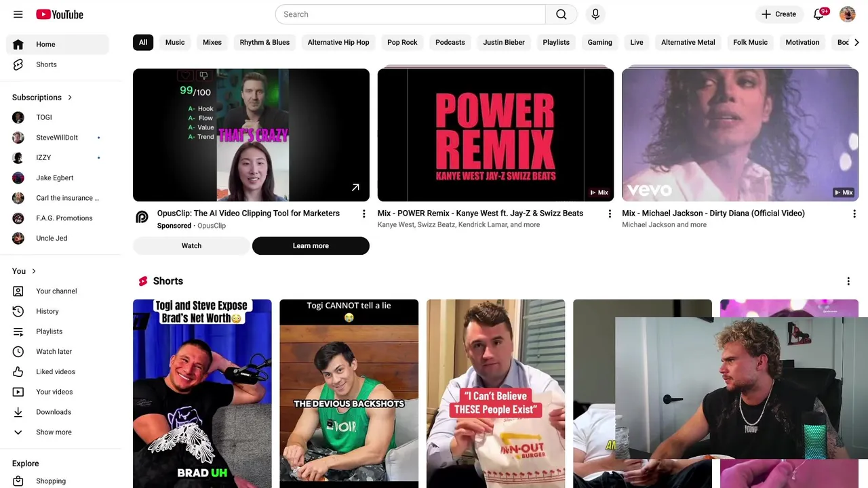Open POWER Remix mix options menu
This screenshot has height=488, width=868.
[x=609, y=214]
